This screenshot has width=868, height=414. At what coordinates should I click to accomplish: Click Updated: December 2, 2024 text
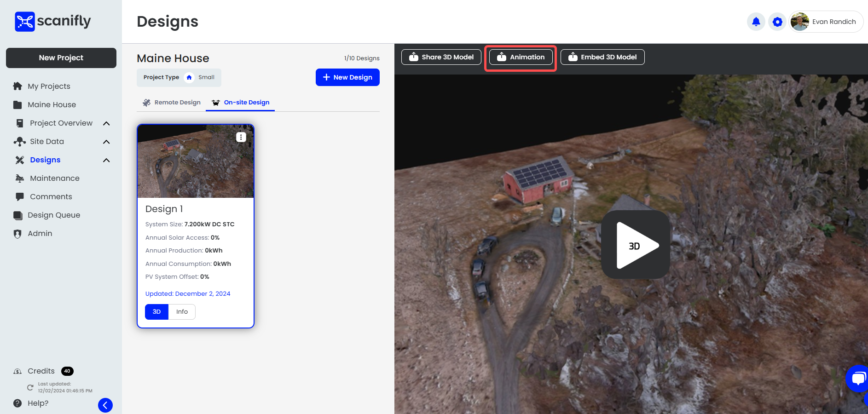[188, 293]
